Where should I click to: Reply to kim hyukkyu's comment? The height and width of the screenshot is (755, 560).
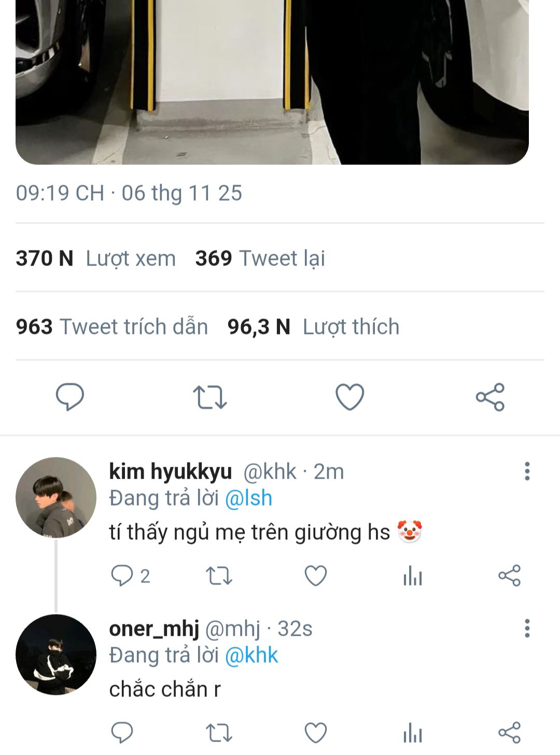pos(122,576)
